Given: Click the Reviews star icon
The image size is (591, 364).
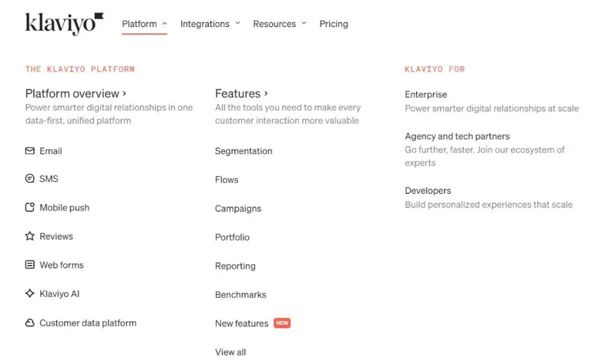Looking at the screenshot, I should pos(30,237).
